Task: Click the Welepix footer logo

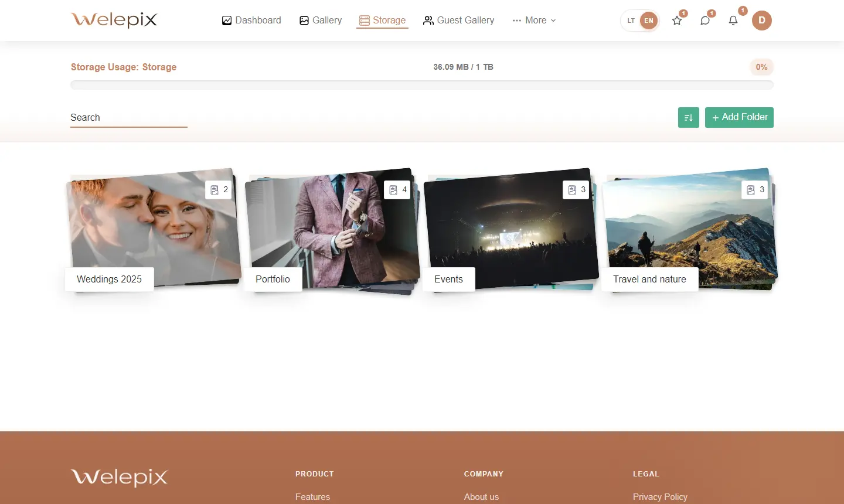Action: 119,477
